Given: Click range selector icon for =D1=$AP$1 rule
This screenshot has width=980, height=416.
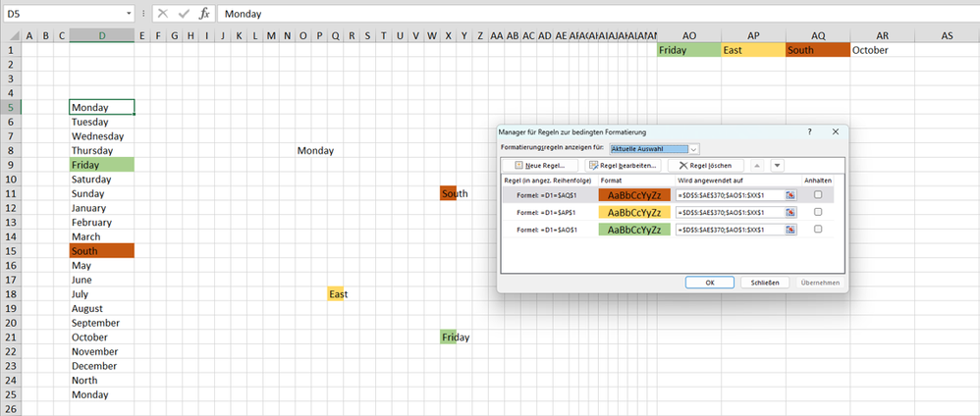Looking at the screenshot, I should click(x=790, y=212).
